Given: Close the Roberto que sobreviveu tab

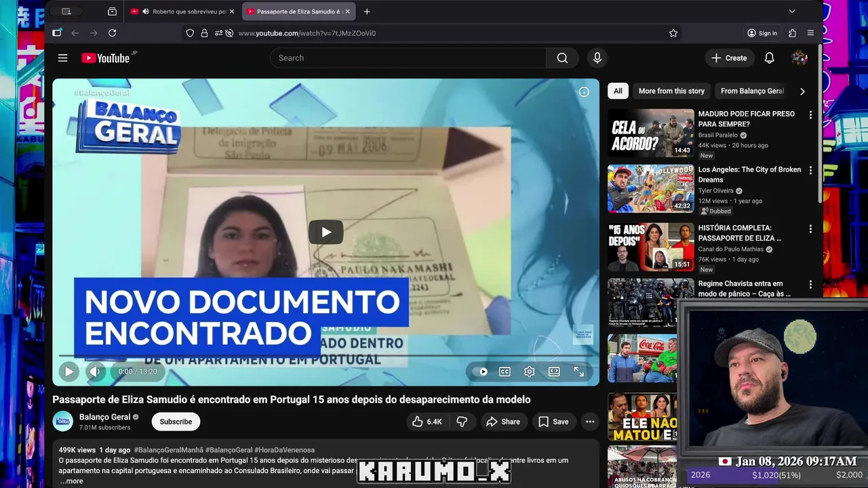Looking at the screenshot, I should click(231, 12).
